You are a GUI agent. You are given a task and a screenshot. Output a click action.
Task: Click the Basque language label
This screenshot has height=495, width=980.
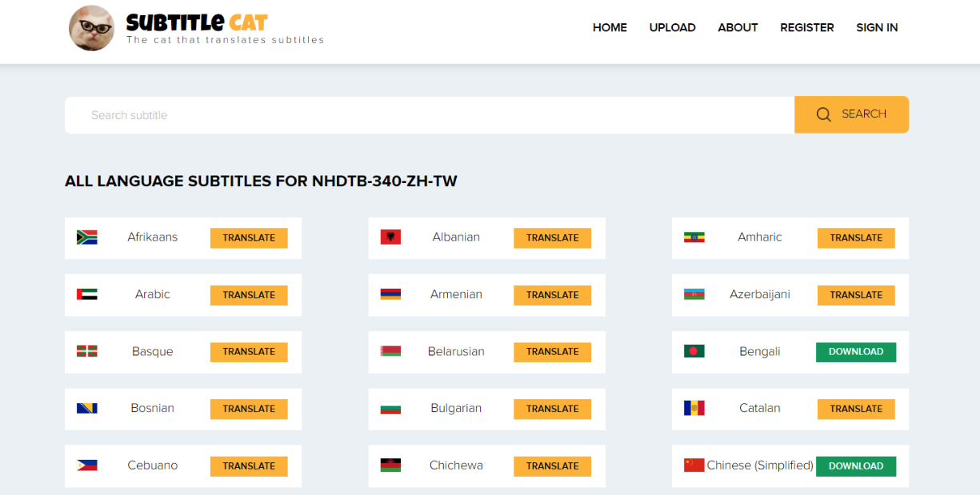[153, 352]
